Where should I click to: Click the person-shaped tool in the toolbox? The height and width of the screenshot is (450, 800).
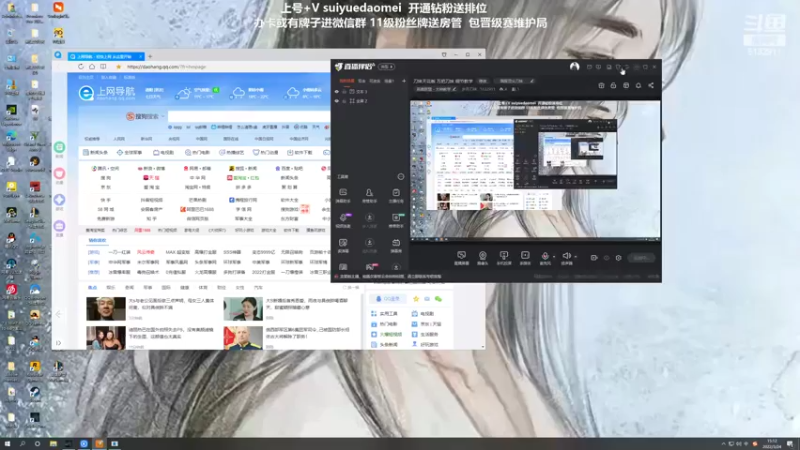369,192
